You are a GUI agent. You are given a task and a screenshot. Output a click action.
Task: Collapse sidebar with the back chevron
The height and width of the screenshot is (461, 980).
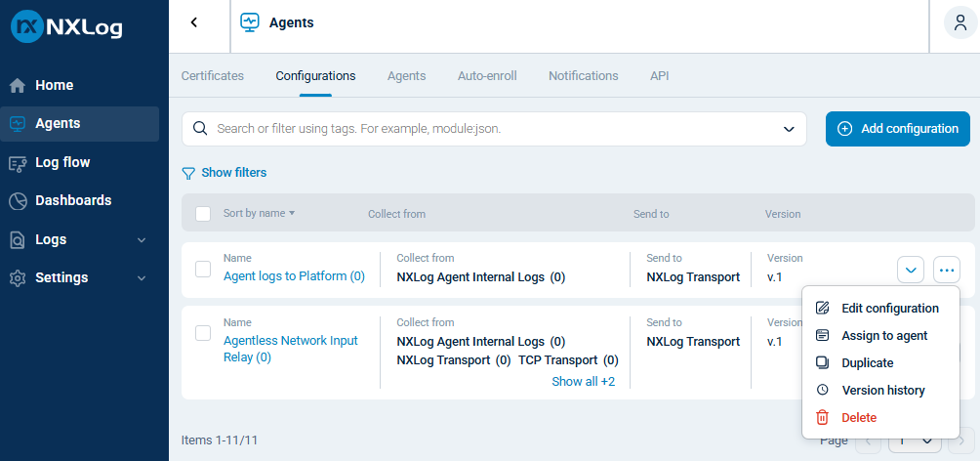coord(193,22)
